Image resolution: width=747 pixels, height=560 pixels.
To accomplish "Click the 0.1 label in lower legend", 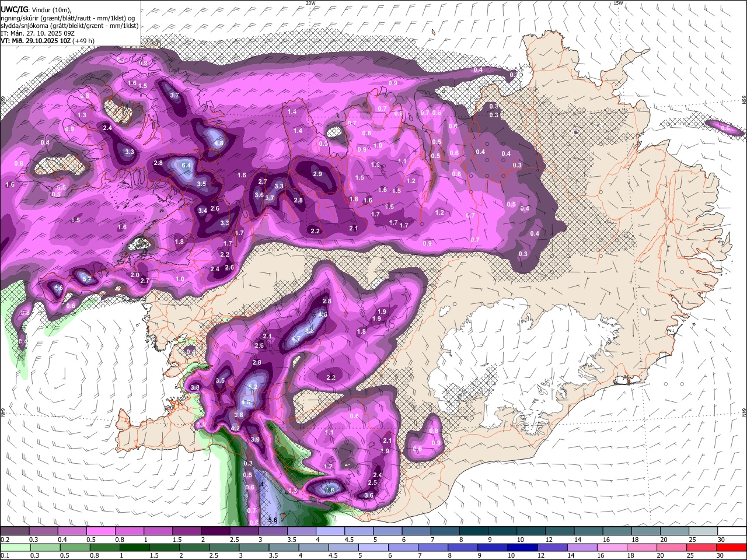I will pyautogui.click(x=5, y=556).
